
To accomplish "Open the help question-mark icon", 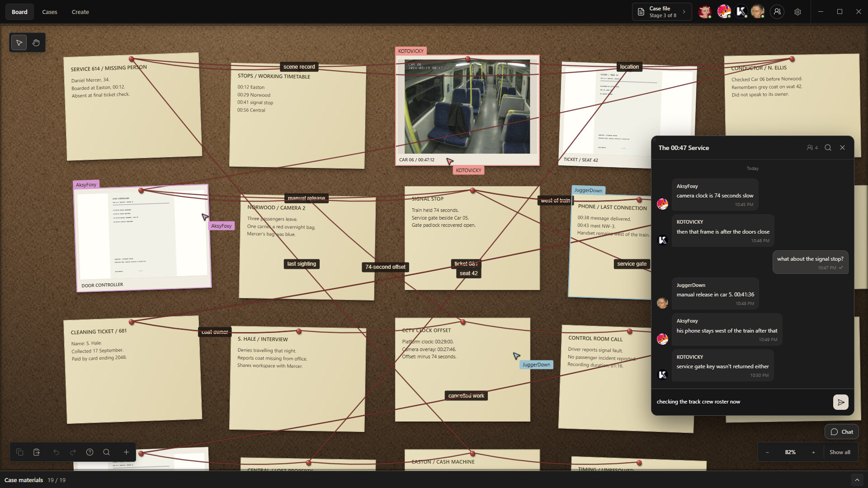I will click(90, 452).
